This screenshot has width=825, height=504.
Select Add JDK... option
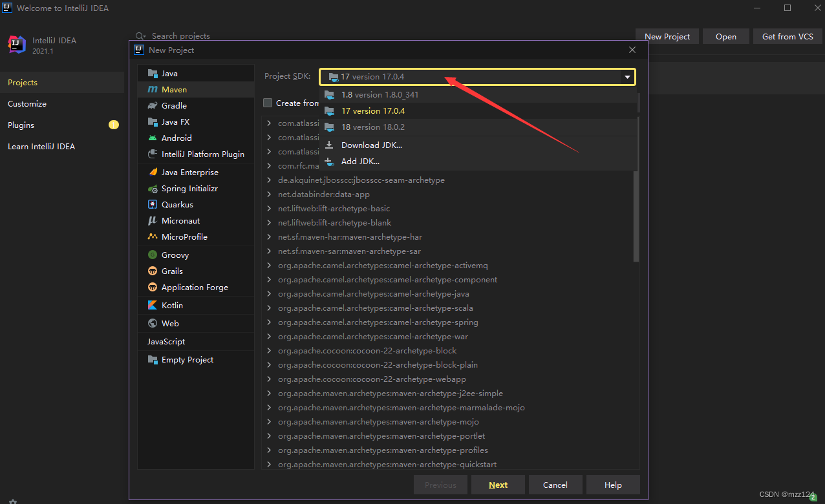click(478, 161)
